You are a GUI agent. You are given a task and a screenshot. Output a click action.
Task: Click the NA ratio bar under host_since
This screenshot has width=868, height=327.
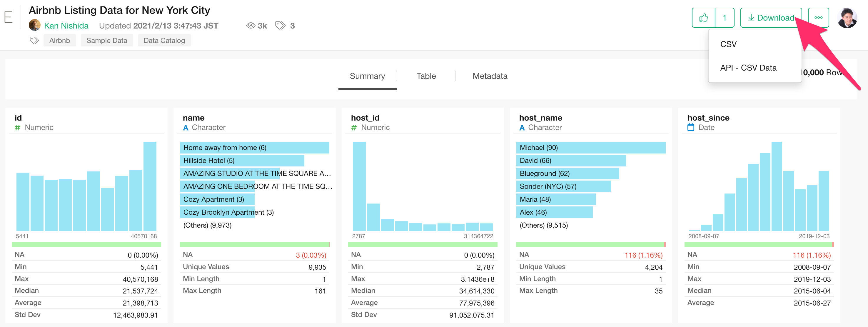[x=759, y=245]
